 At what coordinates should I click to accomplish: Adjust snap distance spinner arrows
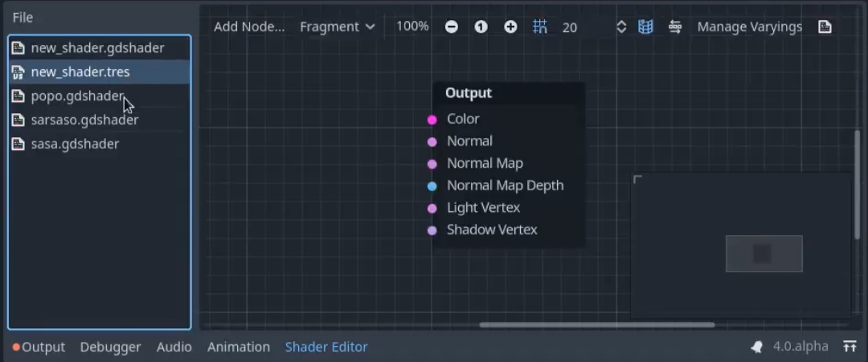click(x=621, y=26)
